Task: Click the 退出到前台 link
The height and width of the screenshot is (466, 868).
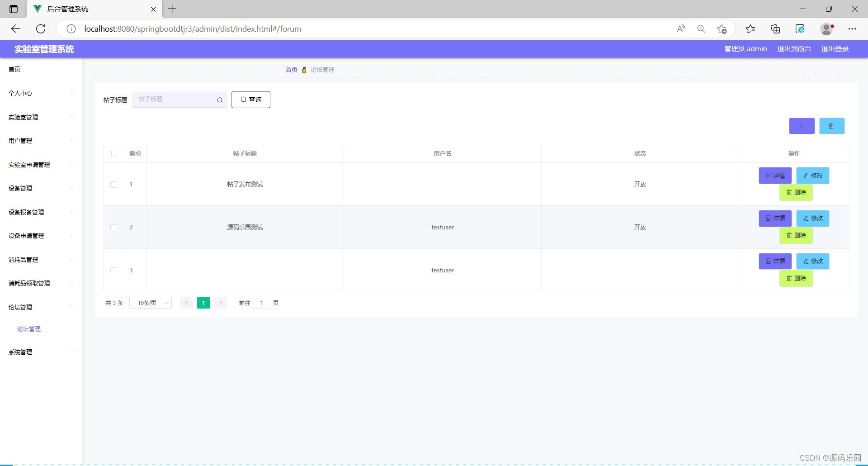Action: click(794, 48)
